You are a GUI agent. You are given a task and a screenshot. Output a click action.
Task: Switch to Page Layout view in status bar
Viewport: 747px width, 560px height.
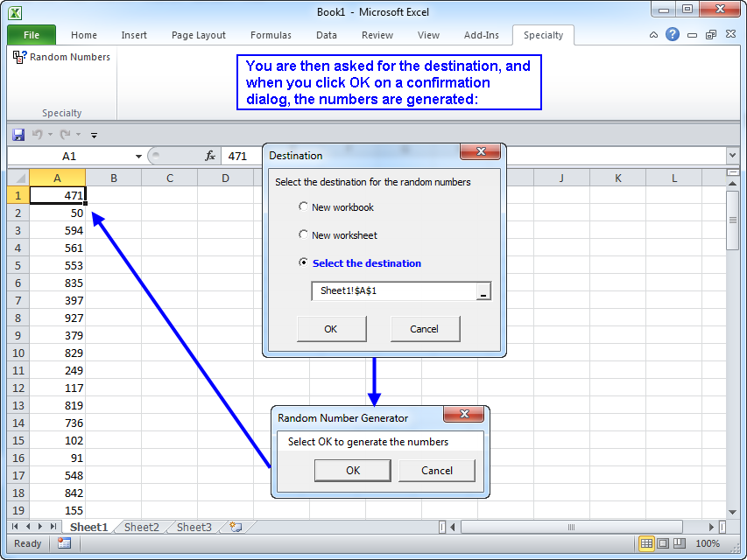coord(664,543)
